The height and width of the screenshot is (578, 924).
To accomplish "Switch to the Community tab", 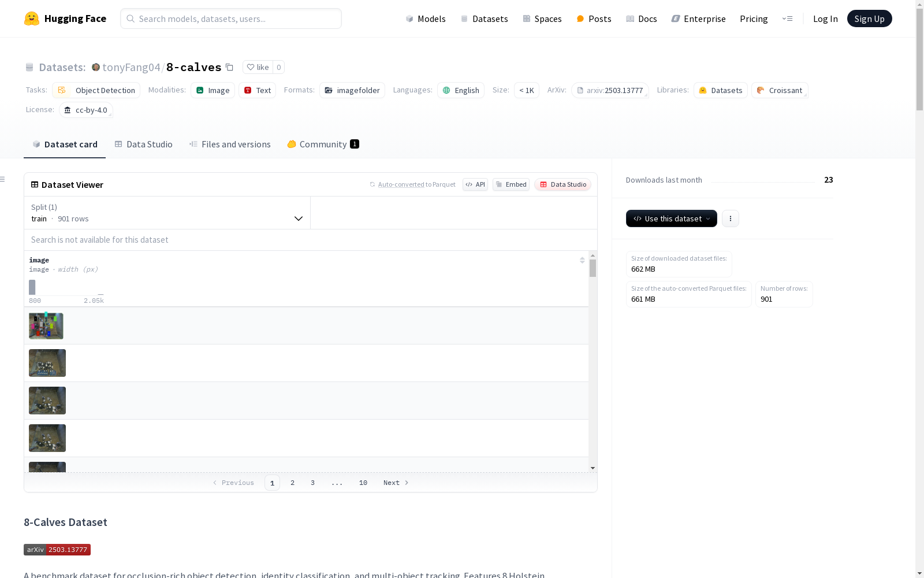I will coord(323,144).
